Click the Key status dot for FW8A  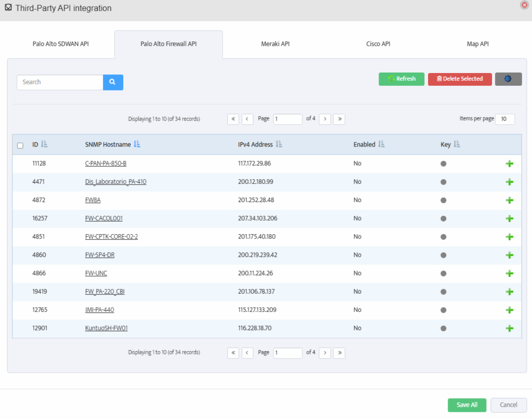(443, 200)
